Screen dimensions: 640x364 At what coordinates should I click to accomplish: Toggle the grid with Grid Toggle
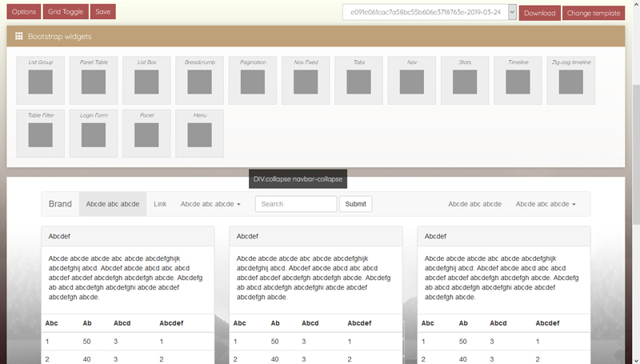[64, 12]
